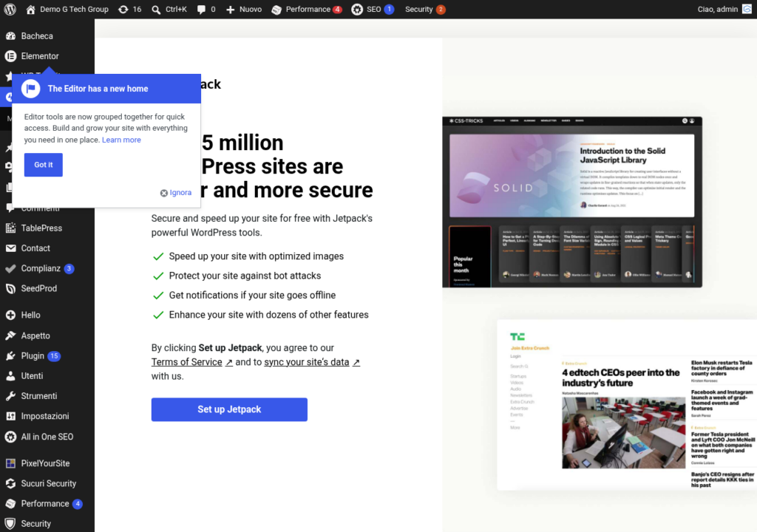The height and width of the screenshot is (532, 757).
Task: Click the flag icon in Editor notice
Action: [x=30, y=89]
